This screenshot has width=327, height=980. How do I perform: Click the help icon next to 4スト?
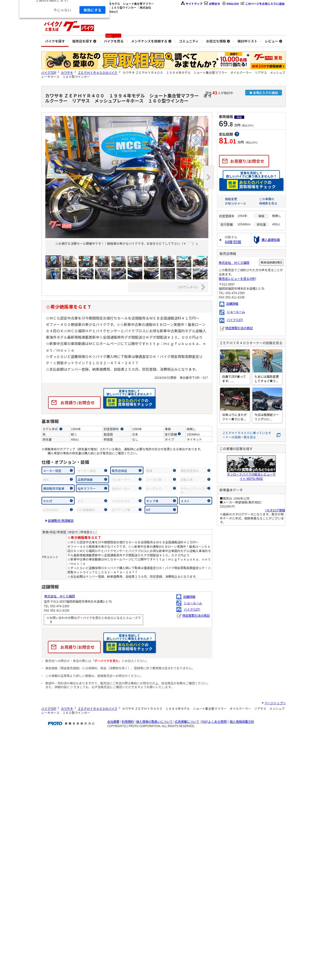click(x=209, y=500)
